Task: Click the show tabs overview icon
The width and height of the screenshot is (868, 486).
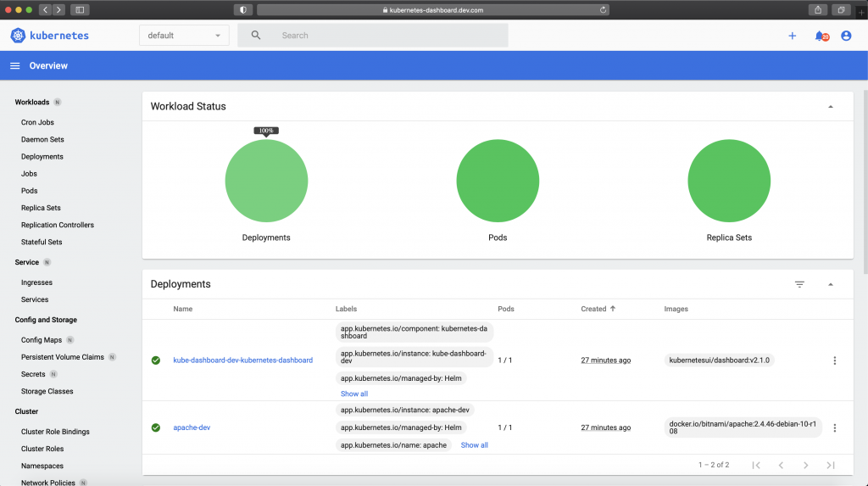Action: click(x=841, y=9)
